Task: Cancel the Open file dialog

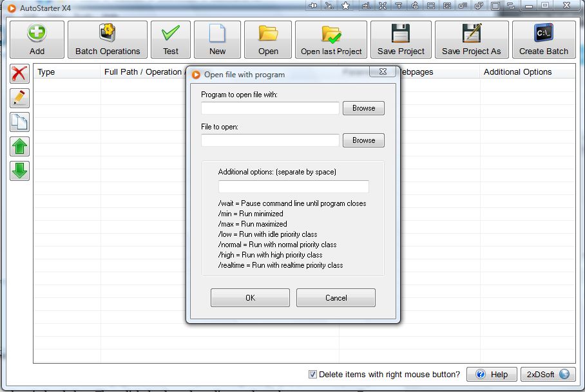Action: click(x=336, y=298)
